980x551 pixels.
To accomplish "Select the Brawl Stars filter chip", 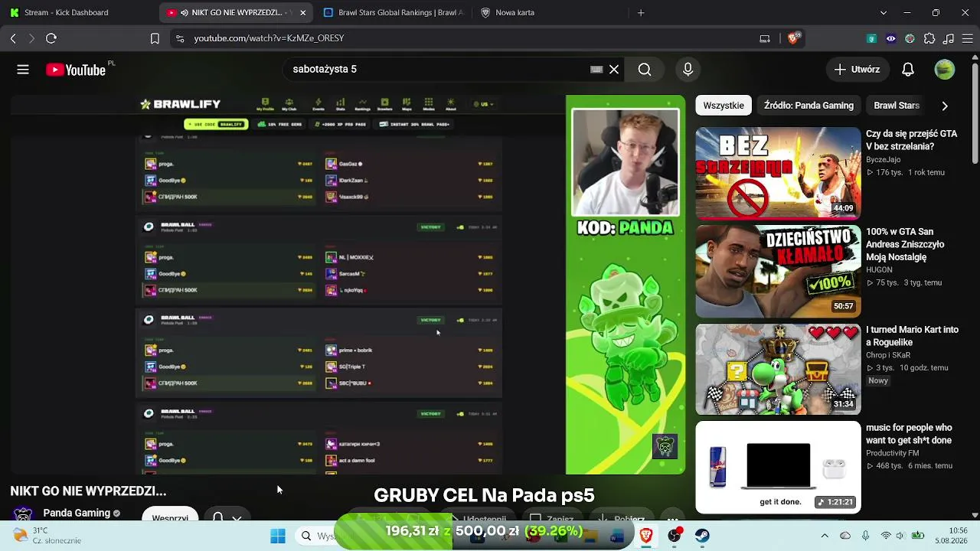I will point(897,106).
